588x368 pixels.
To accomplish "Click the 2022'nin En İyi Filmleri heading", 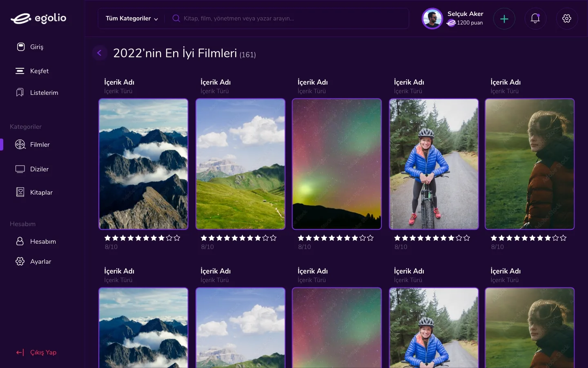I will tap(175, 53).
